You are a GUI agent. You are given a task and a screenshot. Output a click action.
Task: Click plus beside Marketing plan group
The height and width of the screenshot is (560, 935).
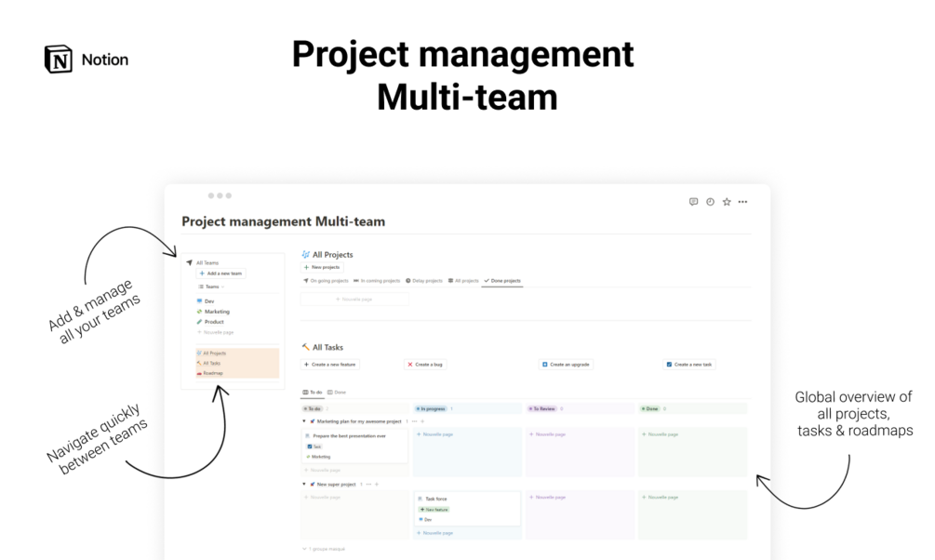point(422,421)
